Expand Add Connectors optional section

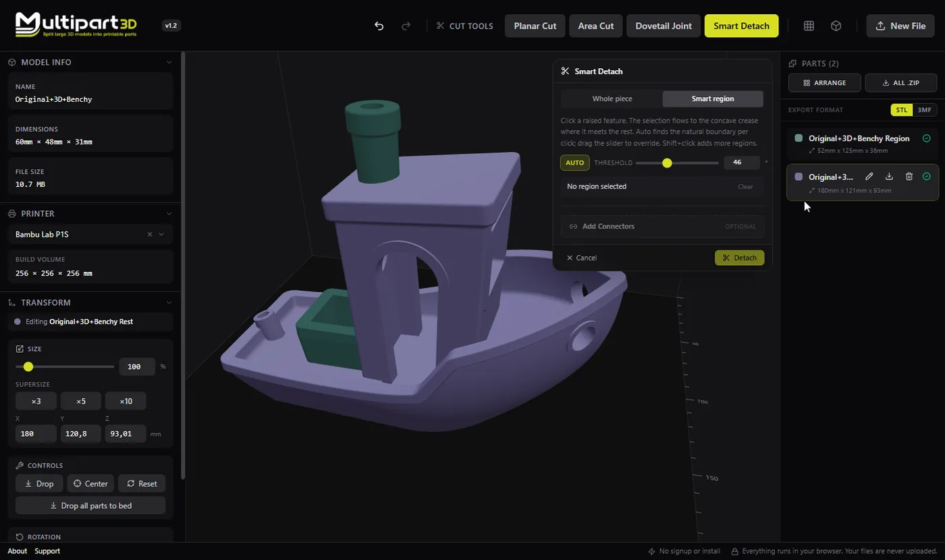(662, 226)
